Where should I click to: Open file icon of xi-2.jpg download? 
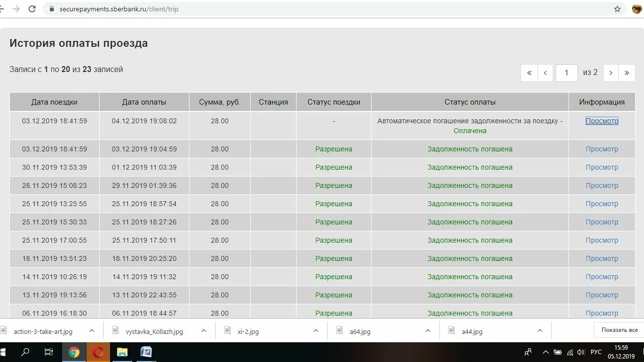coord(227,331)
